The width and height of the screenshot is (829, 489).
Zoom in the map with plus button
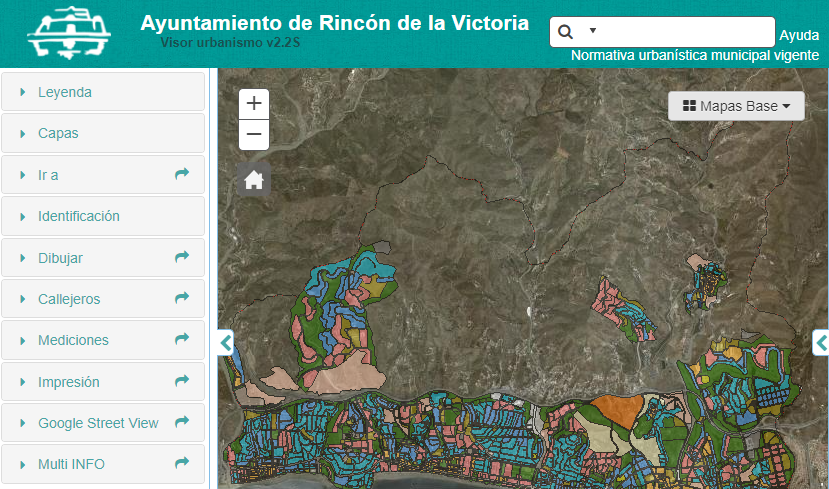pos(254,104)
